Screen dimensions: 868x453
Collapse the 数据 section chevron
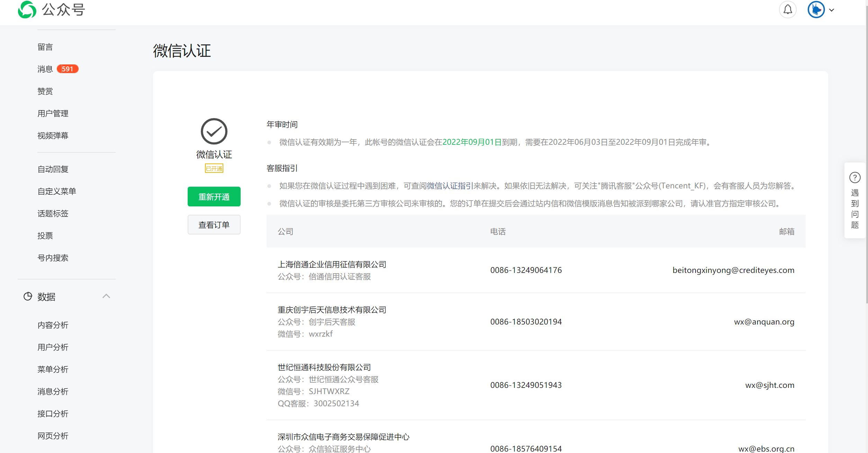click(x=106, y=296)
